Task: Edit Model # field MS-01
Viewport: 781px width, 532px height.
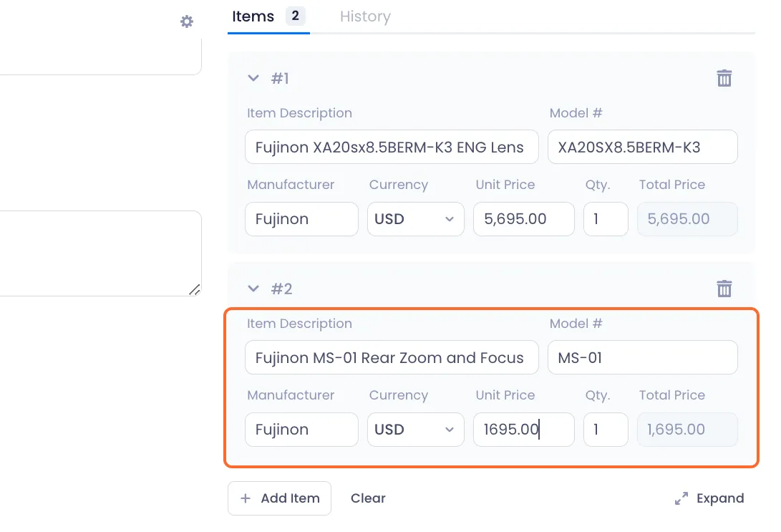Action: [x=643, y=357]
